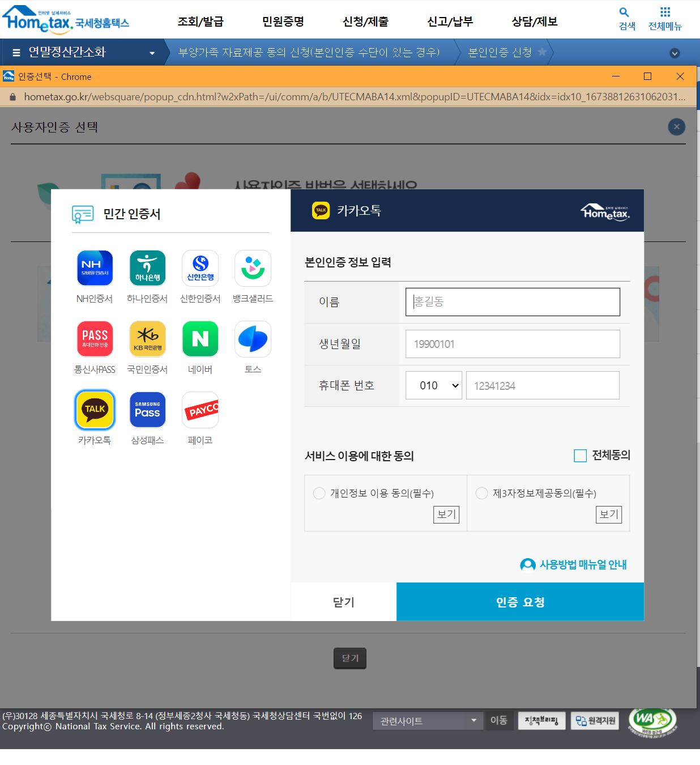Open the 상담/제보 menu
Image resolution: width=700 pixels, height=765 pixels.
pyautogui.click(x=535, y=22)
